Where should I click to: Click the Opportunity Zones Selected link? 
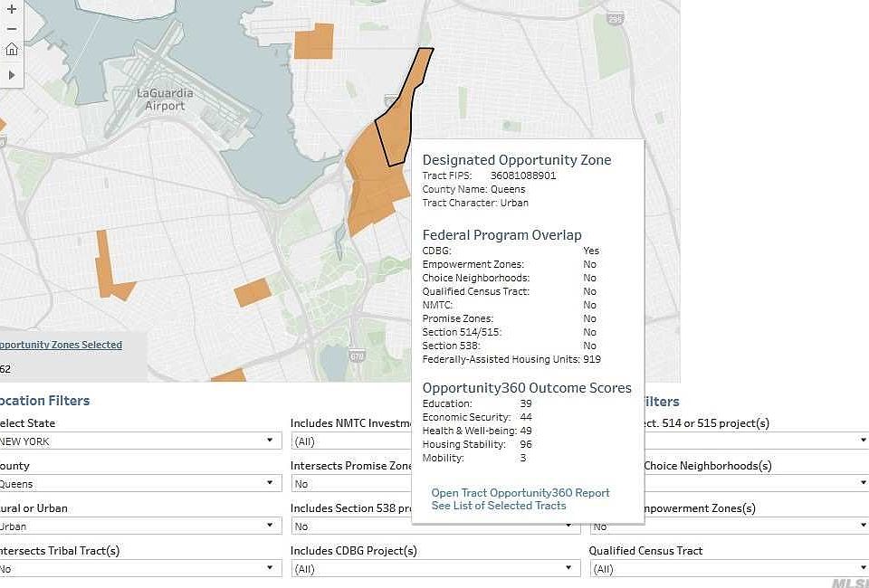[x=61, y=345]
